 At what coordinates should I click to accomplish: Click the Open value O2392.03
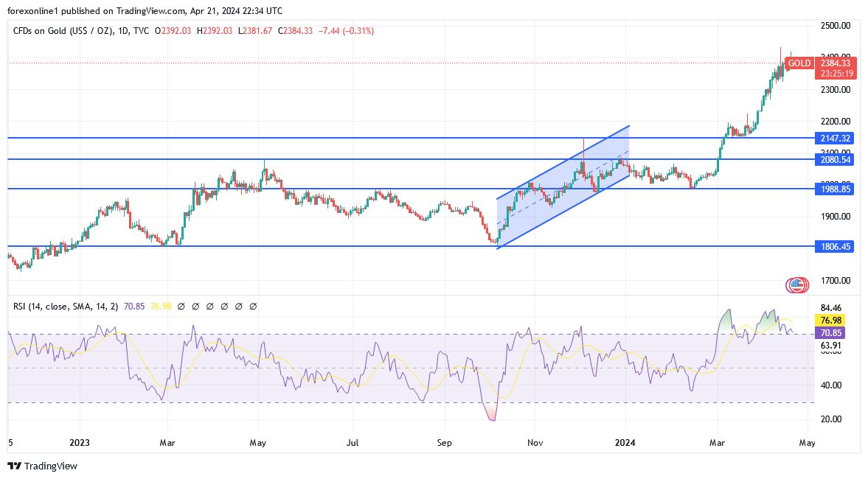pyautogui.click(x=173, y=31)
